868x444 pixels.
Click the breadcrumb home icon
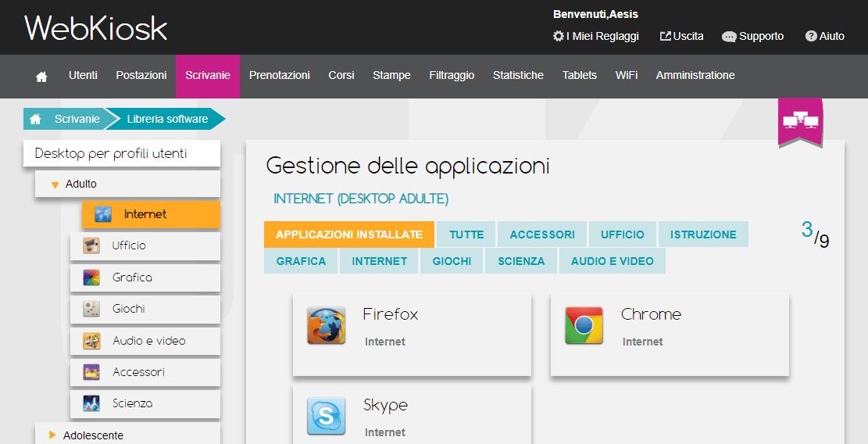coord(35,119)
